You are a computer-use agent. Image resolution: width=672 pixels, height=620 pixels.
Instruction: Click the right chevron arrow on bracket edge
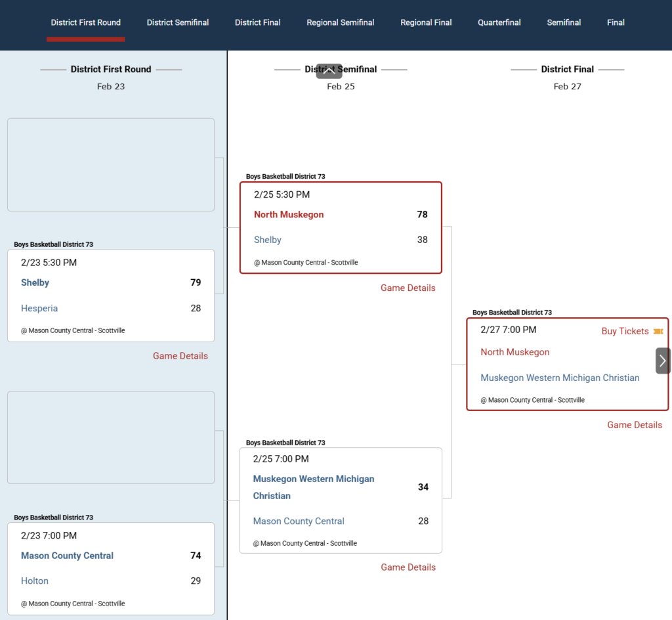tap(663, 361)
